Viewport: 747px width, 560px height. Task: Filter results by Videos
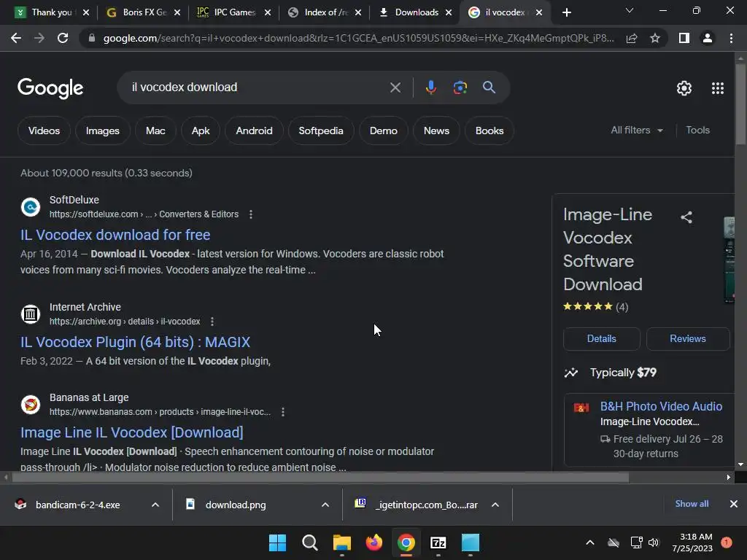44,131
